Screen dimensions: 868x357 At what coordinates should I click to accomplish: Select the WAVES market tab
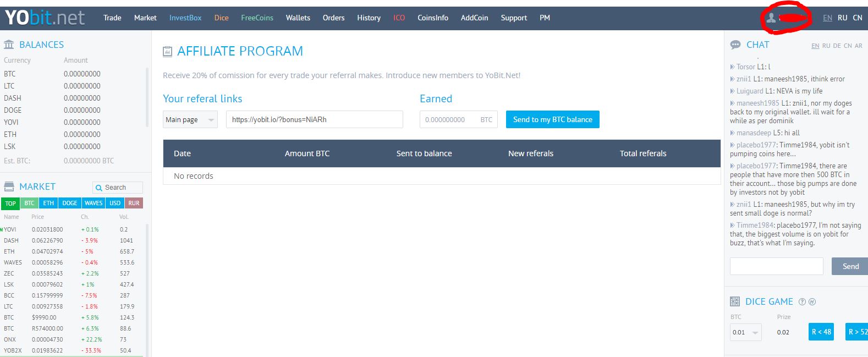tap(94, 203)
